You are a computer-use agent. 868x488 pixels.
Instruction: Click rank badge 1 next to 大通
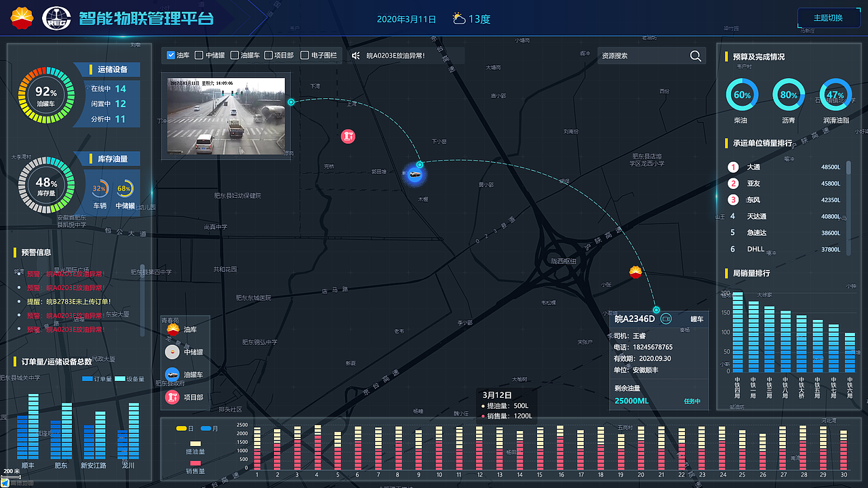coord(732,167)
